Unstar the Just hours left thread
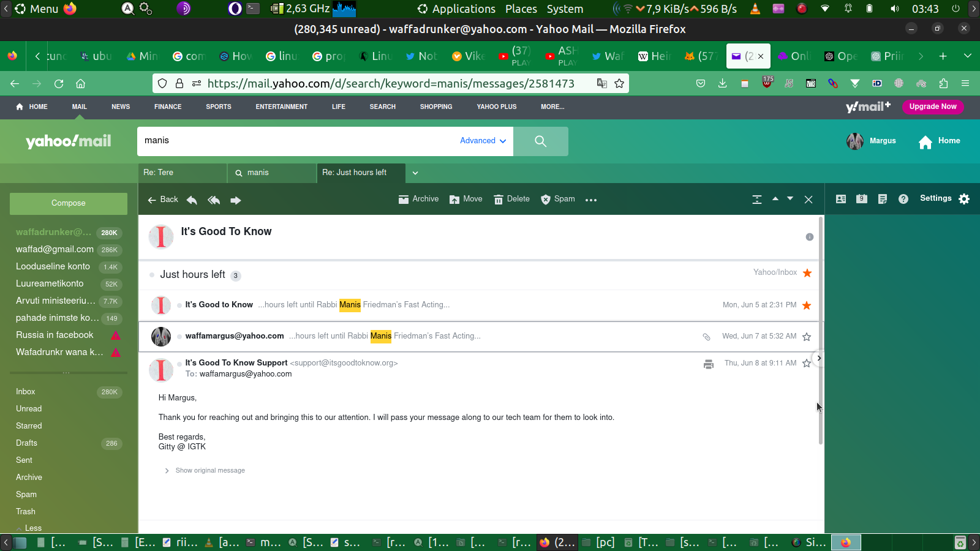 pos(807,273)
